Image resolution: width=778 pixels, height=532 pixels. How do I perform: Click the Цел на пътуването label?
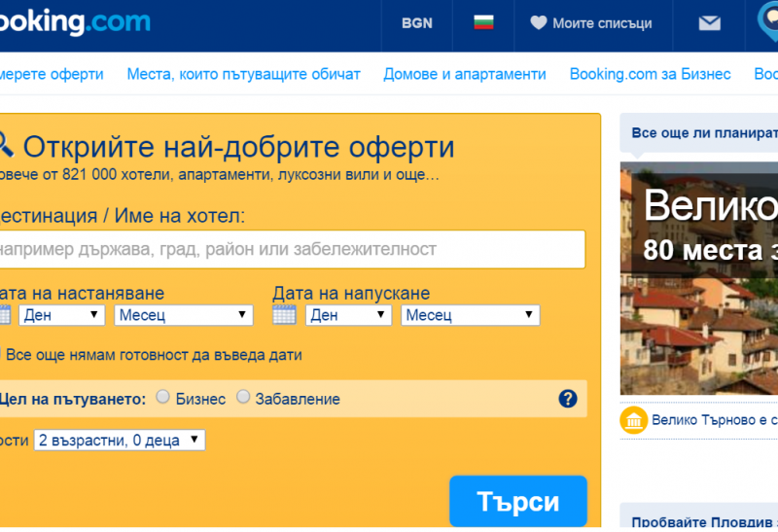[x=72, y=399]
